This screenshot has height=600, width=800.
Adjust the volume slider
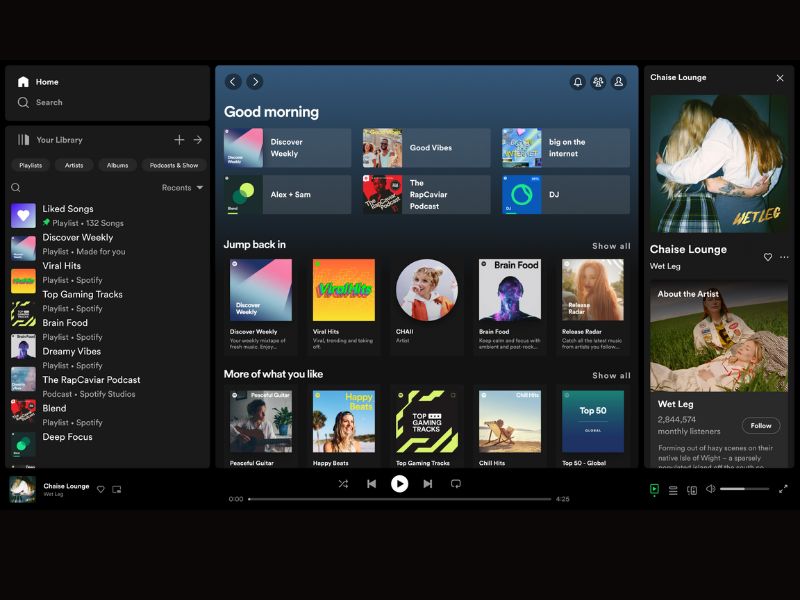[x=744, y=489]
